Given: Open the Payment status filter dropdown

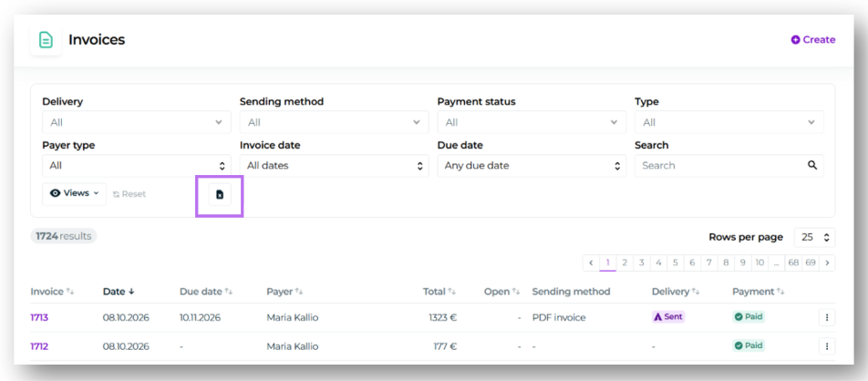Looking at the screenshot, I should point(532,122).
